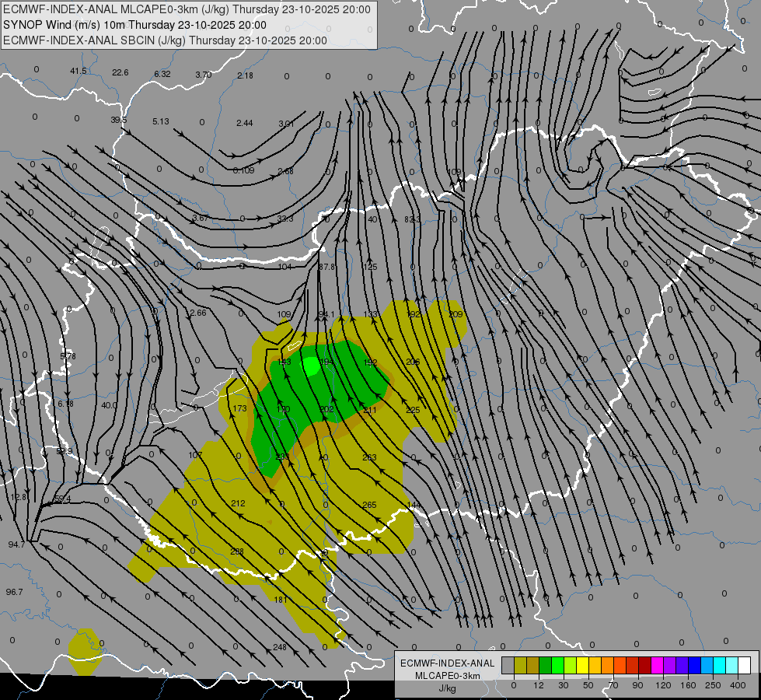This screenshot has width=761, height=700.
Task: Click the dark green legend swatch
Action: pyautogui.click(x=546, y=665)
